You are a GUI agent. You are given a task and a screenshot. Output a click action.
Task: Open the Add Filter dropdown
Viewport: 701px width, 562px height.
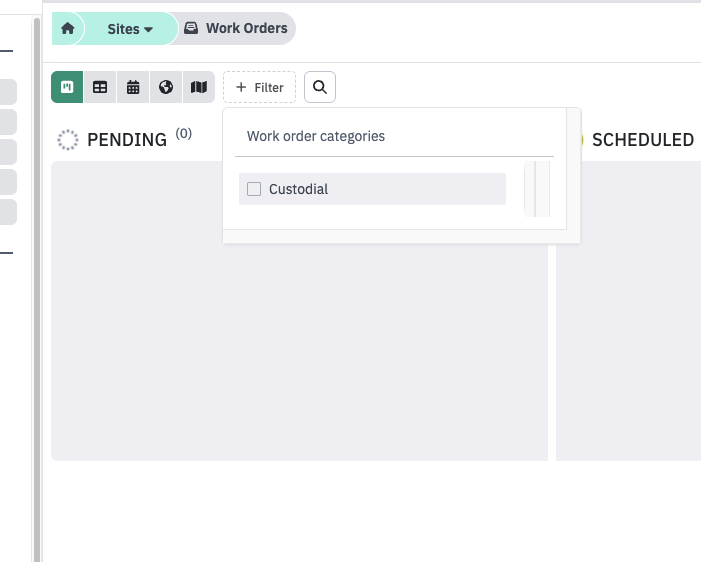[x=259, y=87]
